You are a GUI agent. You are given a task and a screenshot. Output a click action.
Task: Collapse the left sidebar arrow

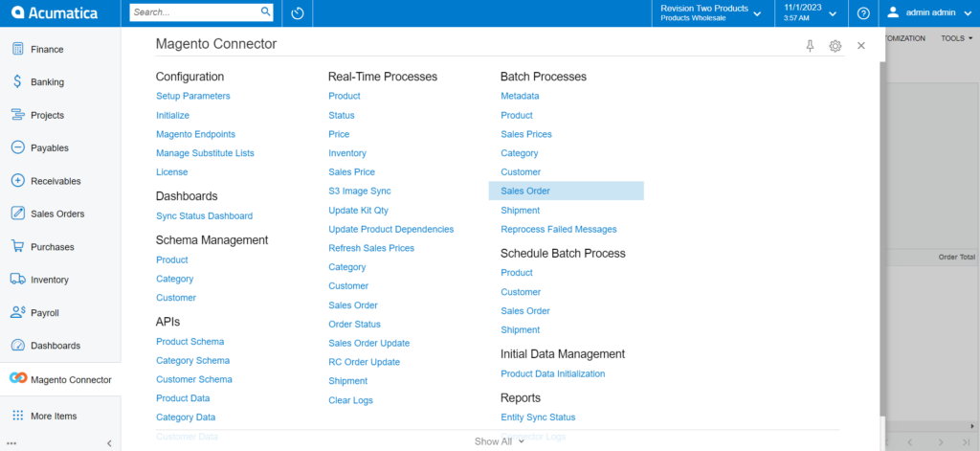[109, 443]
